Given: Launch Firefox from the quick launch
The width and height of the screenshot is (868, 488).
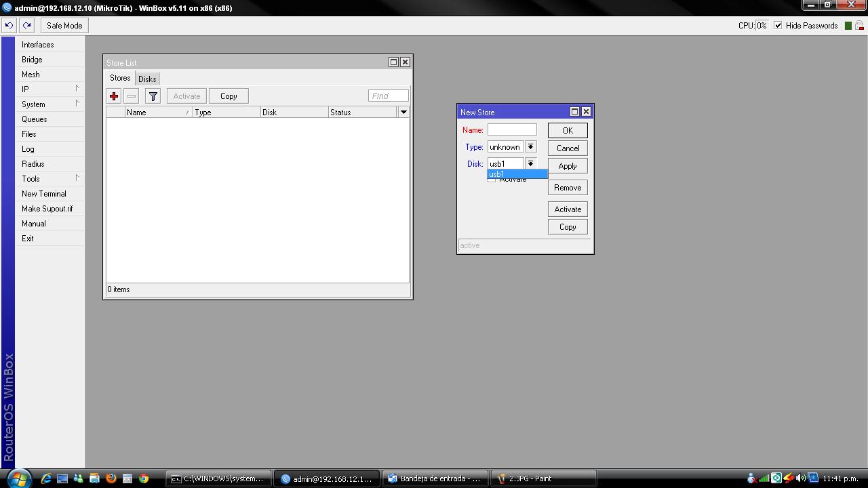Looking at the screenshot, I should 111,479.
